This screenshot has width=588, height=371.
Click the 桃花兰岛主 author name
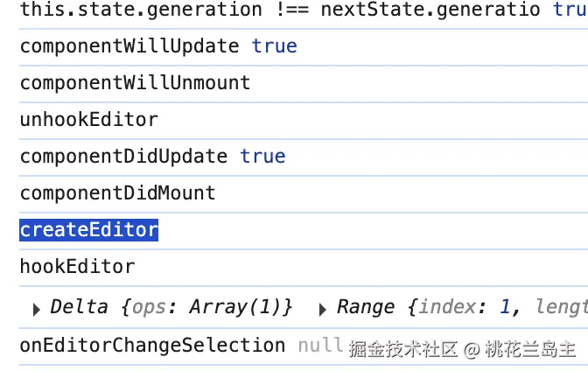pos(531,350)
